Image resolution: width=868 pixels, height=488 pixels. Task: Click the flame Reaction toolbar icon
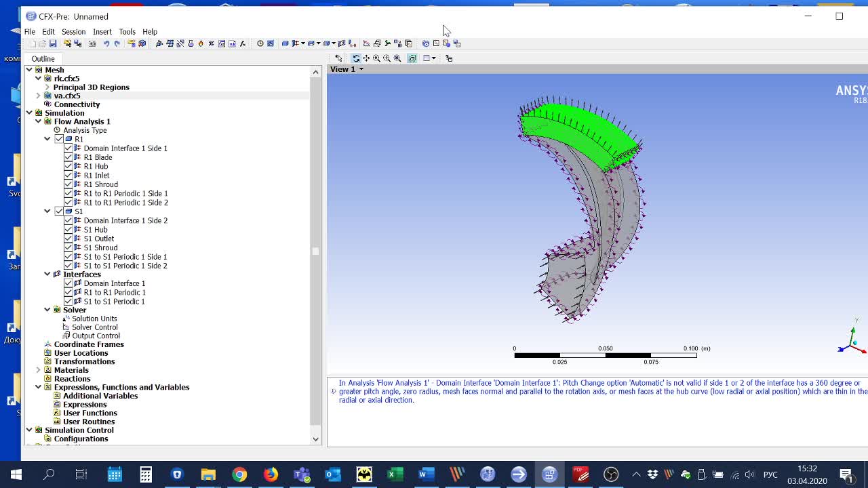[x=201, y=43]
